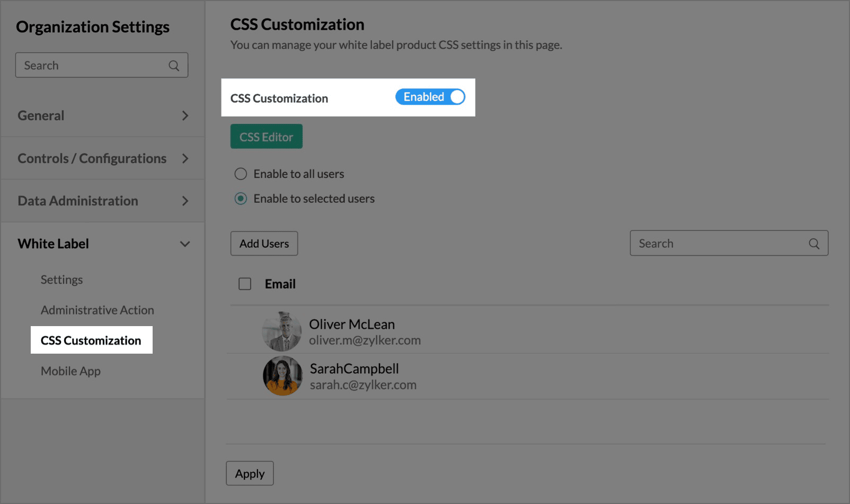Image resolution: width=850 pixels, height=504 pixels.
Task: Open the CSS Customization menu item
Action: tap(91, 340)
